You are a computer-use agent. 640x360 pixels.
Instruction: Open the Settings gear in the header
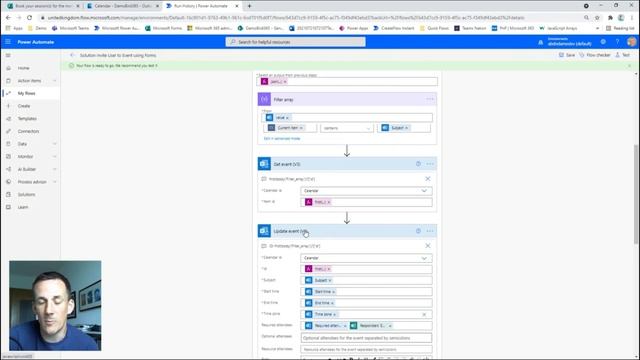(603, 42)
